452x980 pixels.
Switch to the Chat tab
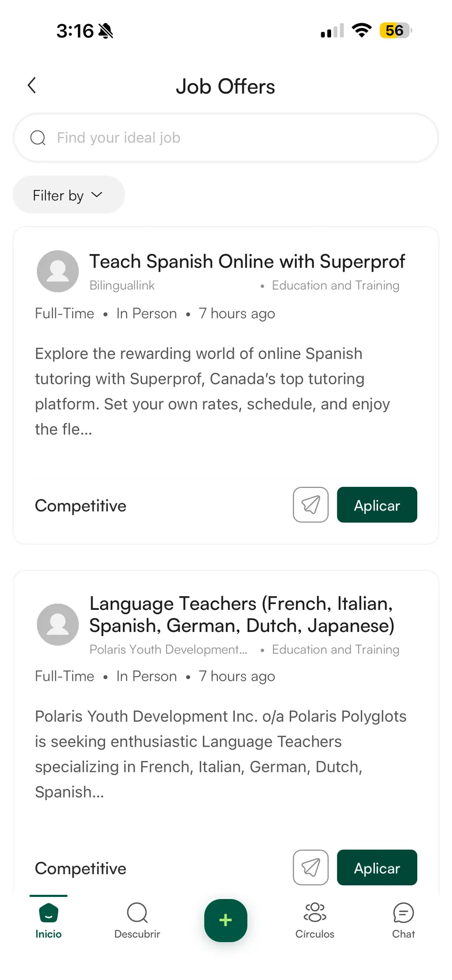coord(403,921)
